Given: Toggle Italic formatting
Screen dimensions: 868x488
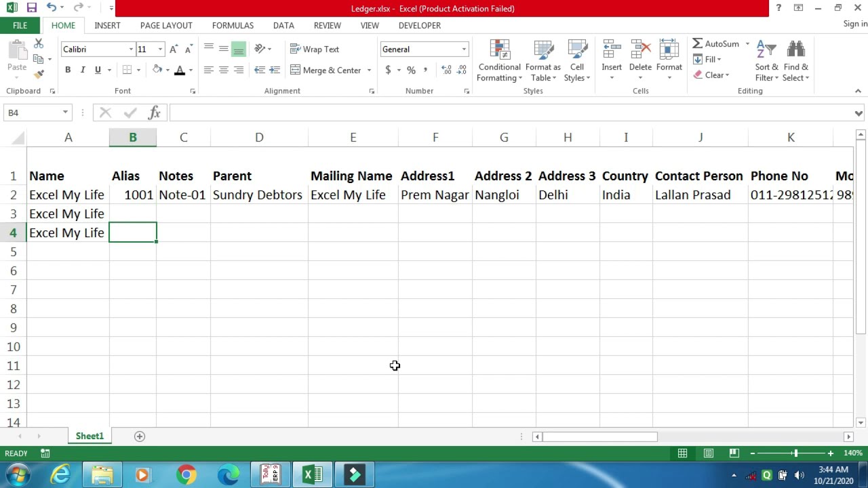Looking at the screenshot, I should pos(83,70).
